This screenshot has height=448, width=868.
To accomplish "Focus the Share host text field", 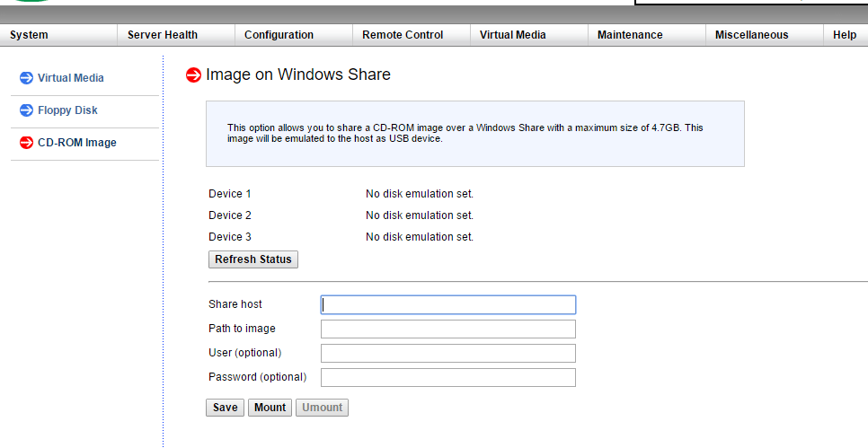I will (447, 304).
